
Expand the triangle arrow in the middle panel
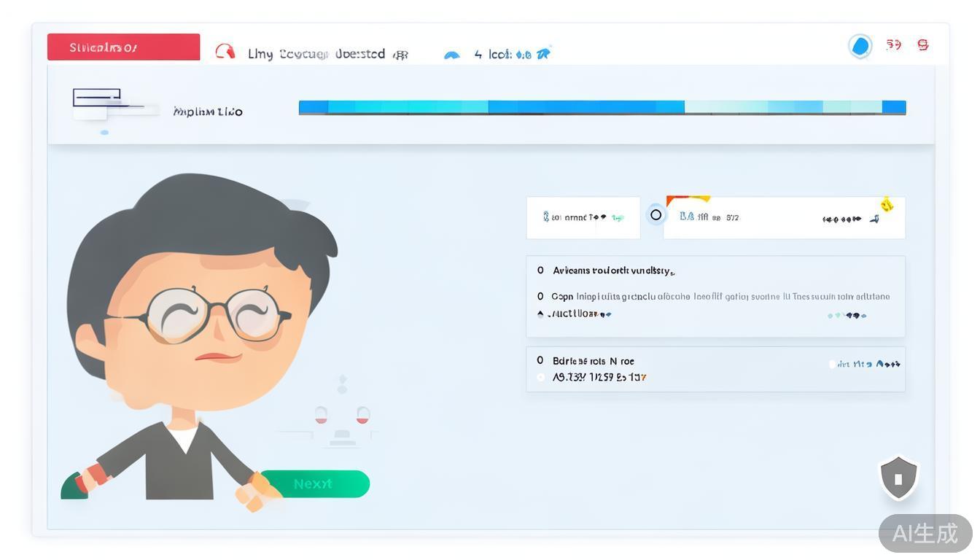tap(540, 314)
